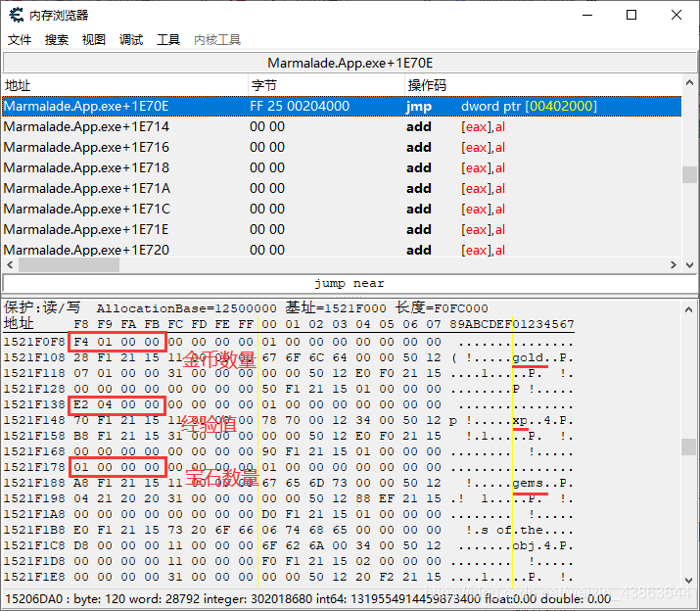
Task: Click the 地址 column header in disassembler
Action: (x=125, y=85)
